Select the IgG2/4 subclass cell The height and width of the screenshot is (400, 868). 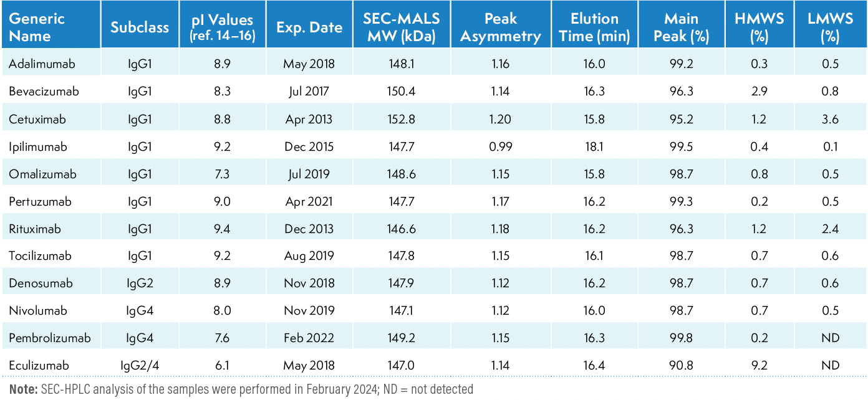140,366
